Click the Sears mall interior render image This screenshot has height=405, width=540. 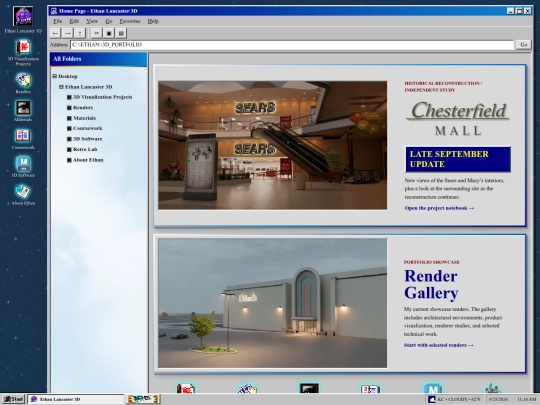coord(272,145)
